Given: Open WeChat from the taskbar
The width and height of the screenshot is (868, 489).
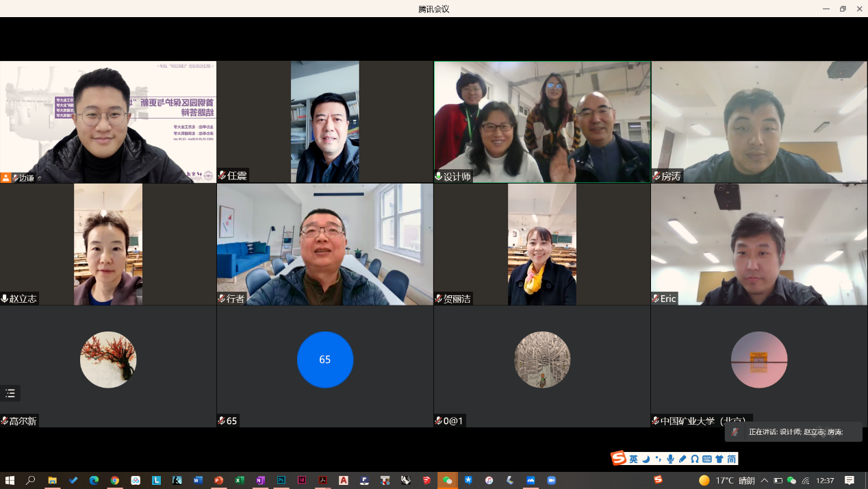Looking at the screenshot, I should pyautogui.click(x=448, y=481).
